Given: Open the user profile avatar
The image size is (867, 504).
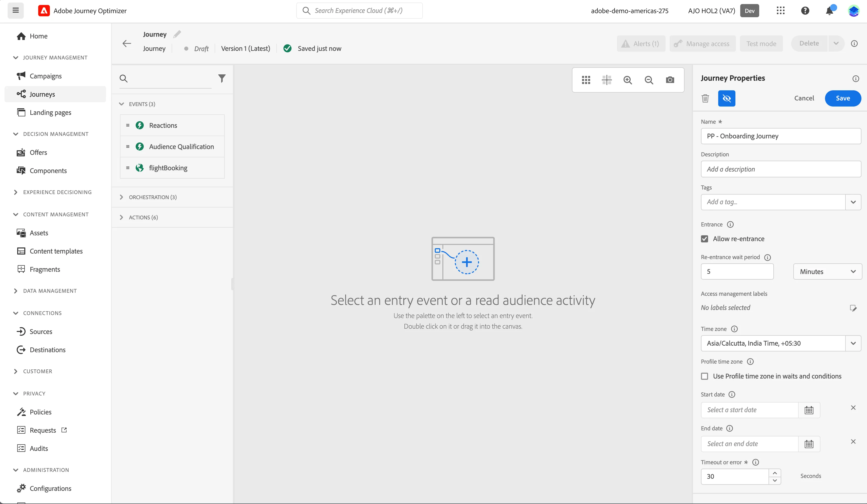Looking at the screenshot, I should click(854, 11).
